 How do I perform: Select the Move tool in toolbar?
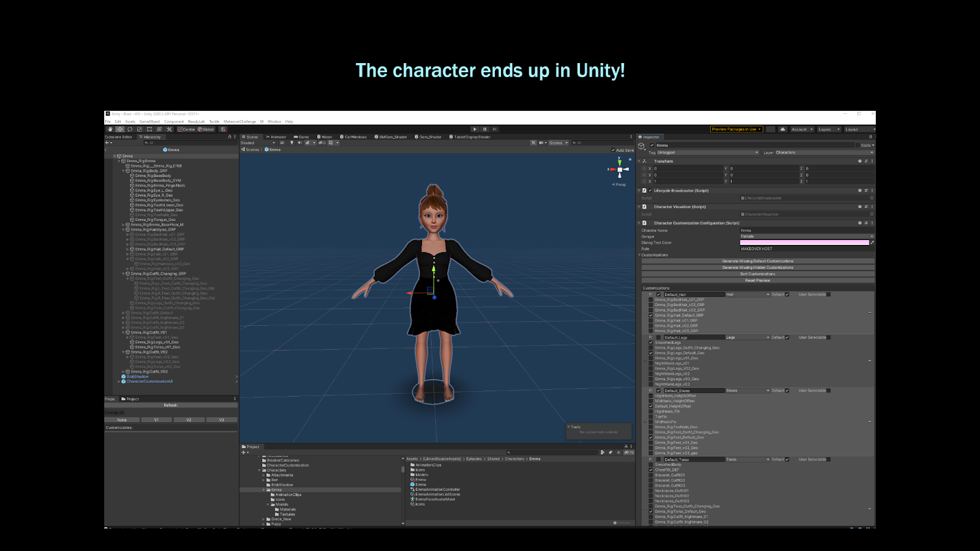pos(120,129)
